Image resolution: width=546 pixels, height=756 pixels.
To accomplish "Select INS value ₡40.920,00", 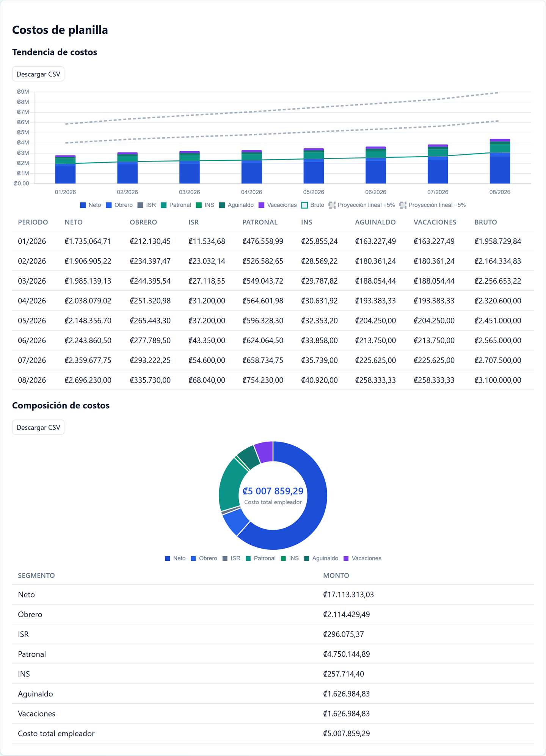I will tap(319, 380).
